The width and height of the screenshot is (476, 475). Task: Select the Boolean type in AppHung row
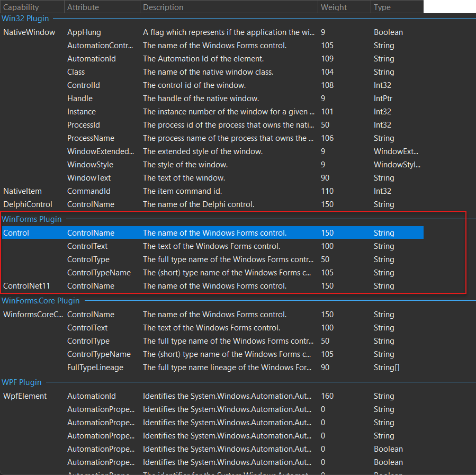[x=388, y=32]
